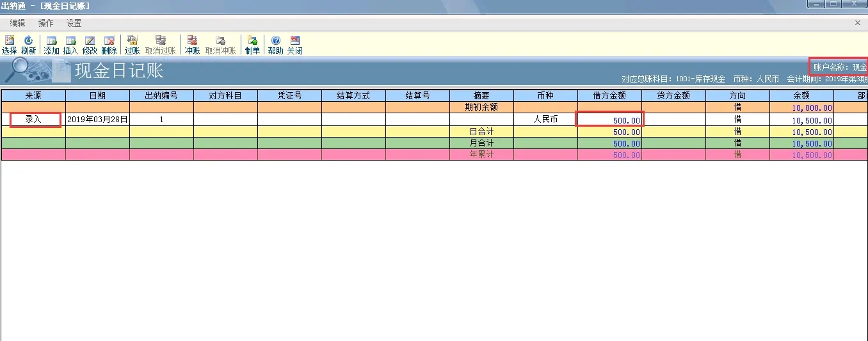868x341 pixels.
Task: Post the entry with 过账 icon
Action: (132, 44)
